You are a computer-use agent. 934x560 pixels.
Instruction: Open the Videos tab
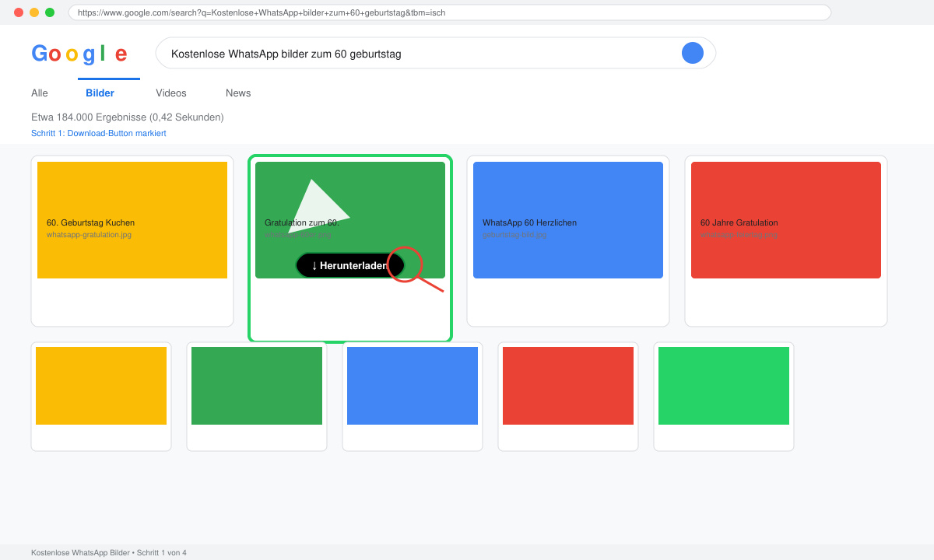pyautogui.click(x=171, y=93)
